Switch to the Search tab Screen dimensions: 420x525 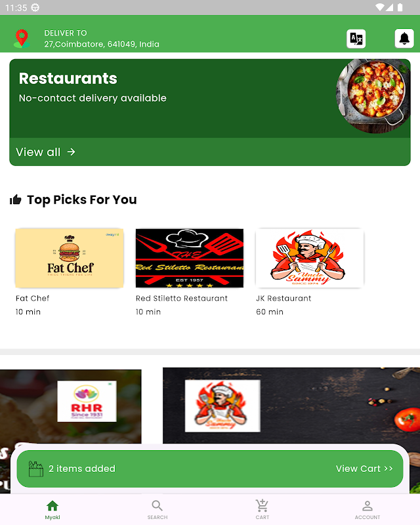pyautogui.click(x=157, y=510)
